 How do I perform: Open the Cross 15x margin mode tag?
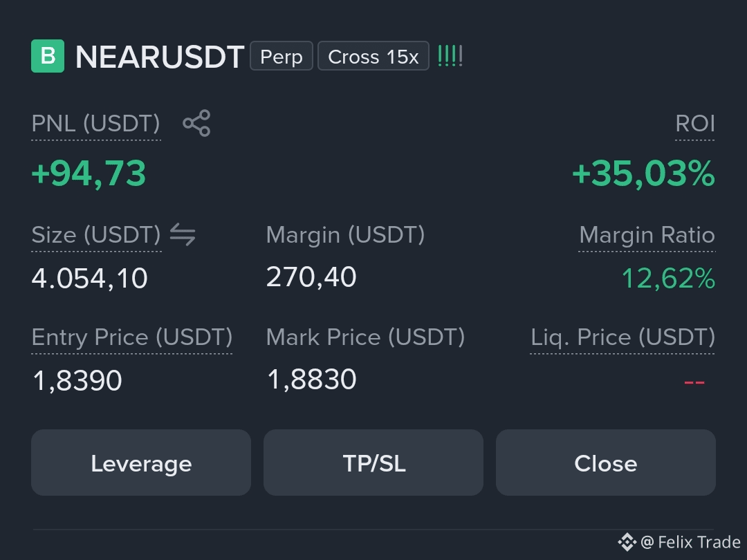[373, 56]
